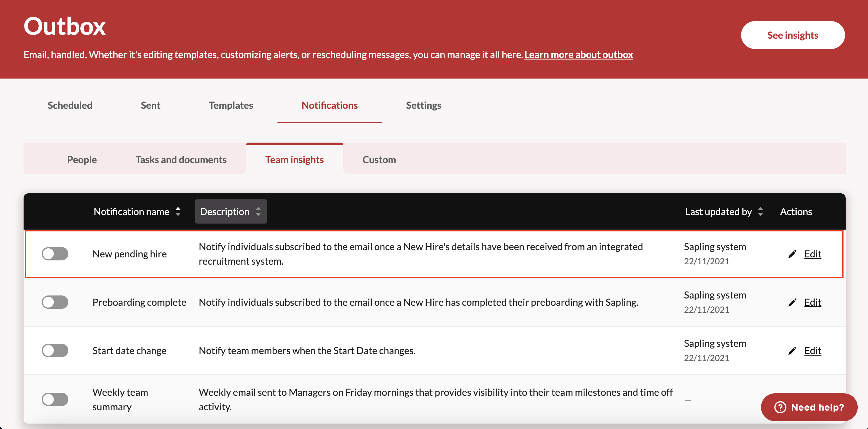This screenshot has height=429, width=868.
Task: Sort by Last updated by arrows
Action: click(x=760, y=211)
